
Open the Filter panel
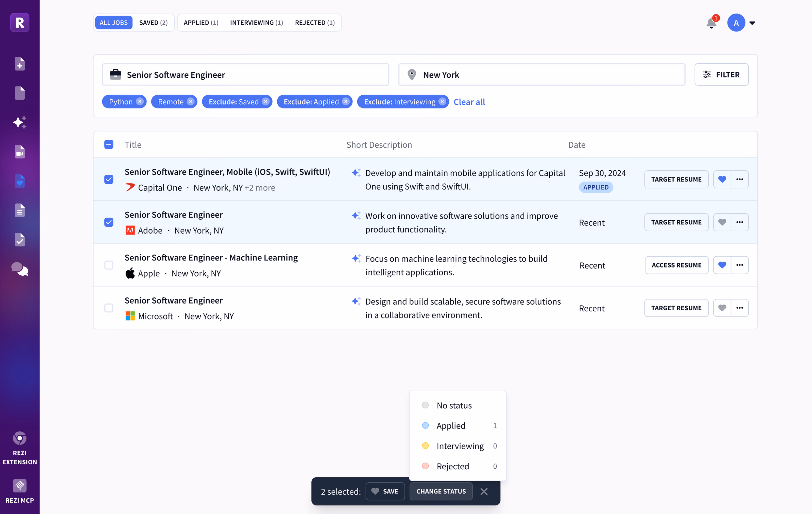[721, 75]
